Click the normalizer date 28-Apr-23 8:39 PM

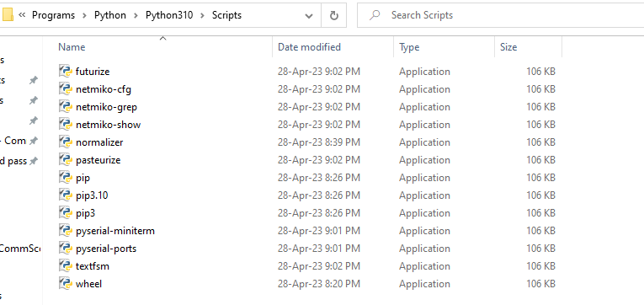point(319,142)
